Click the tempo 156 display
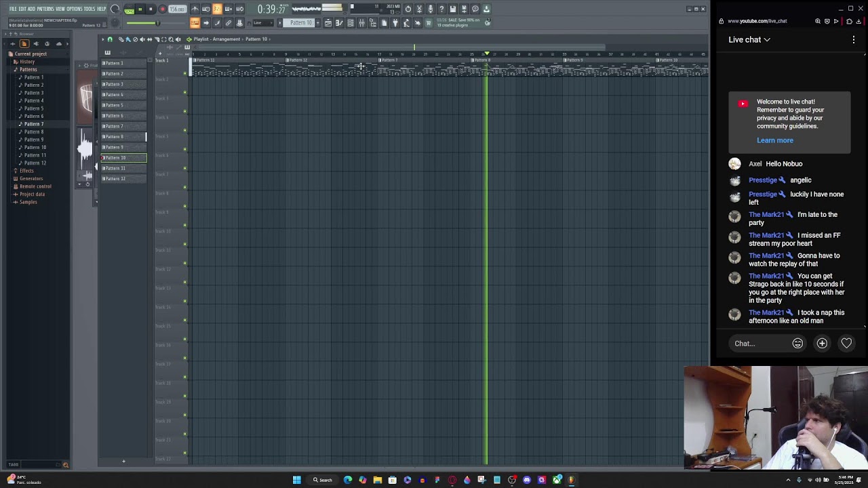The image size is (868, 488). click(x=177, y=9)
